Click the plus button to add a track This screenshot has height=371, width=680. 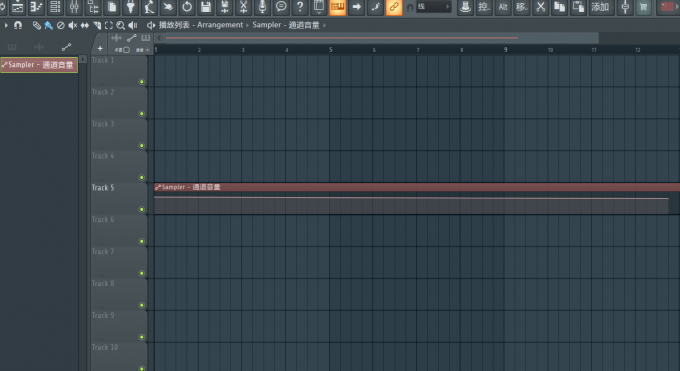100,49
